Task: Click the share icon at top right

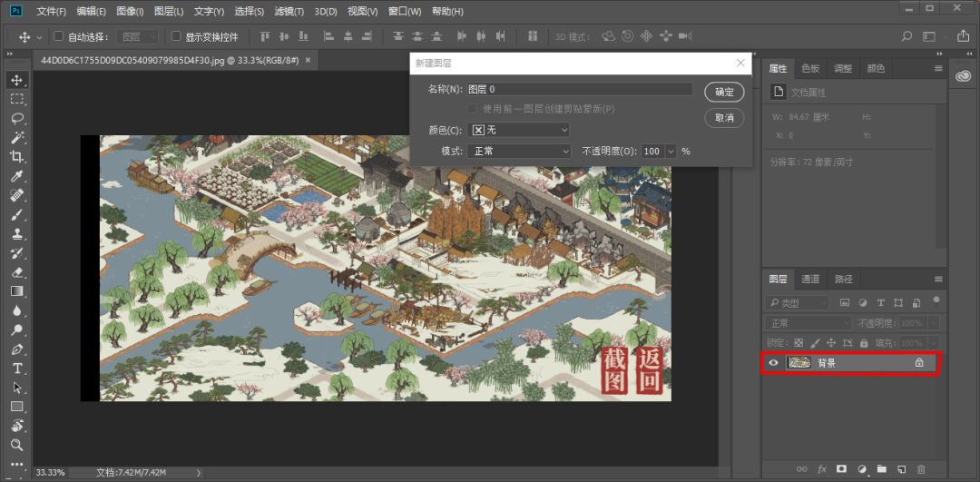Action: click(x=963, y=36)
